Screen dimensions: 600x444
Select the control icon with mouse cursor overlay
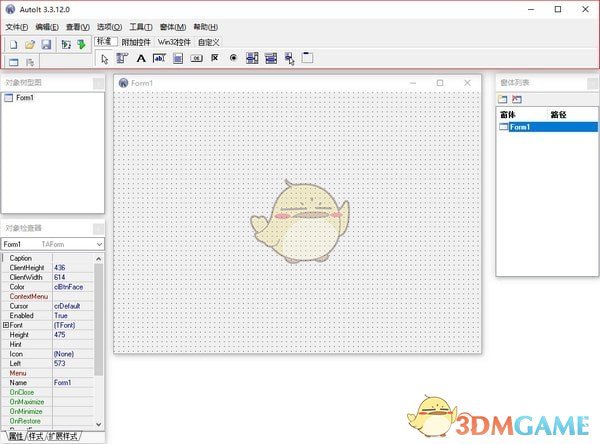(290, 59)
